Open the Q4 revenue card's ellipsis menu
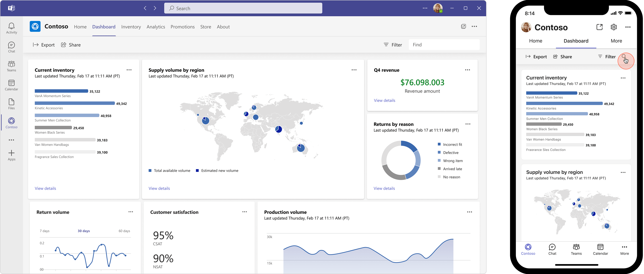This screenshot has height=274, width=644. tap(468, 70)
